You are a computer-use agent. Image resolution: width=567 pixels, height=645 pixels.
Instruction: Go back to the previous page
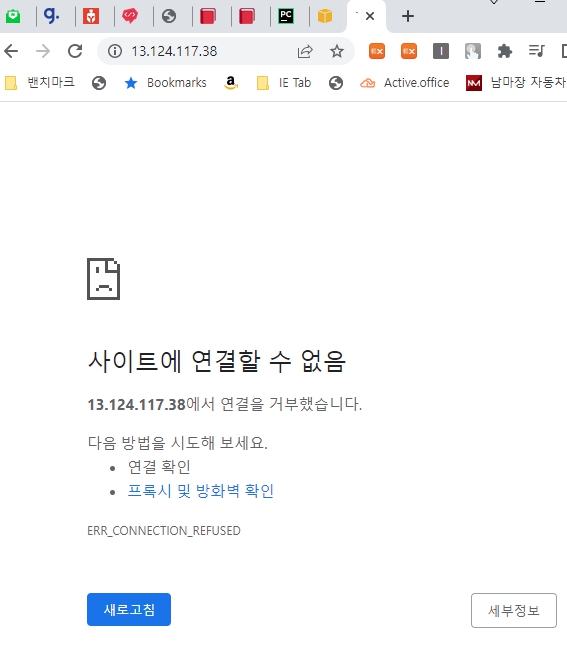point(11,51)
